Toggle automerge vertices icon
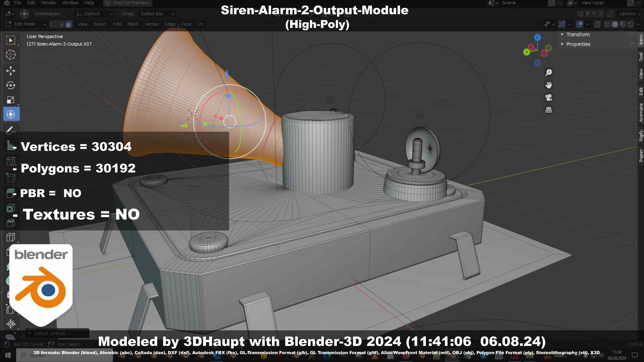Screen dimensions: 644x362 (610, 14)
